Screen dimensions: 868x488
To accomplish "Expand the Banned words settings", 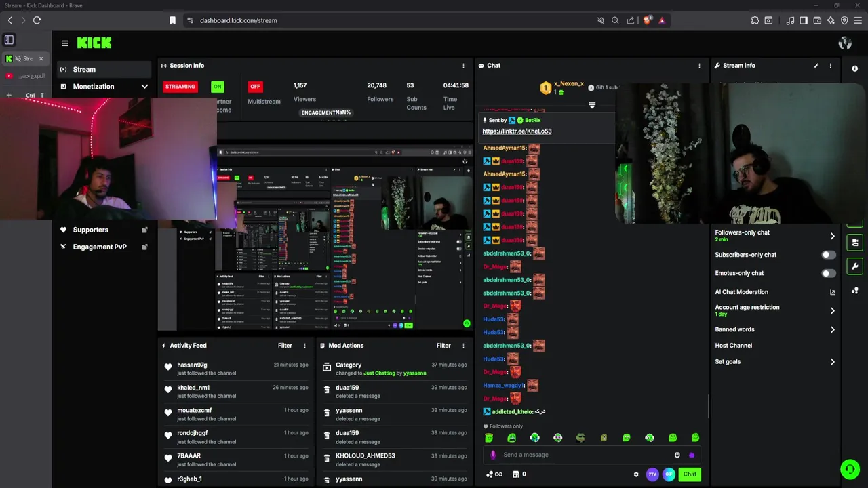I will 833,329.
